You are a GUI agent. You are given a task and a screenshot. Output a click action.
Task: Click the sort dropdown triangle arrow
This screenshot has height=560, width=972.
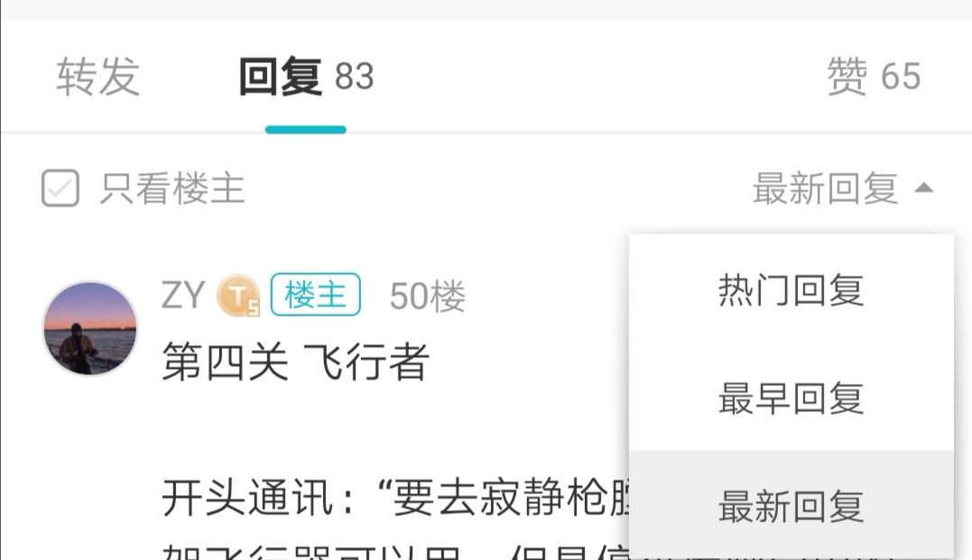(x=923, y=188)
